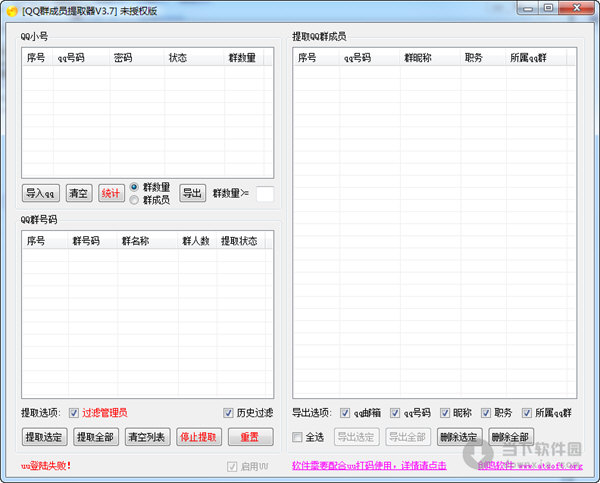The image size is (600, 483).
Task: Click the 提取全部 button
Action: pyautogui.click(x=96, y=437)
